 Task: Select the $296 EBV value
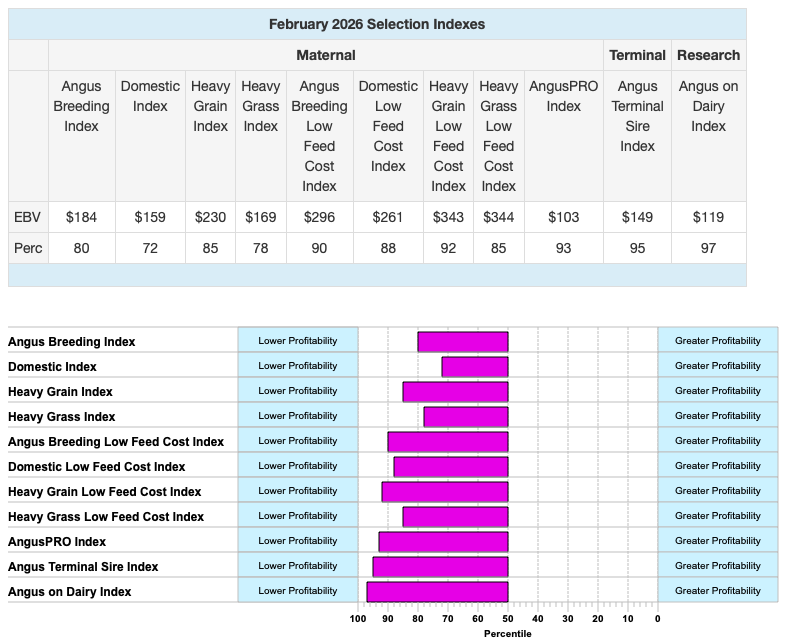(x=320, y=217)
